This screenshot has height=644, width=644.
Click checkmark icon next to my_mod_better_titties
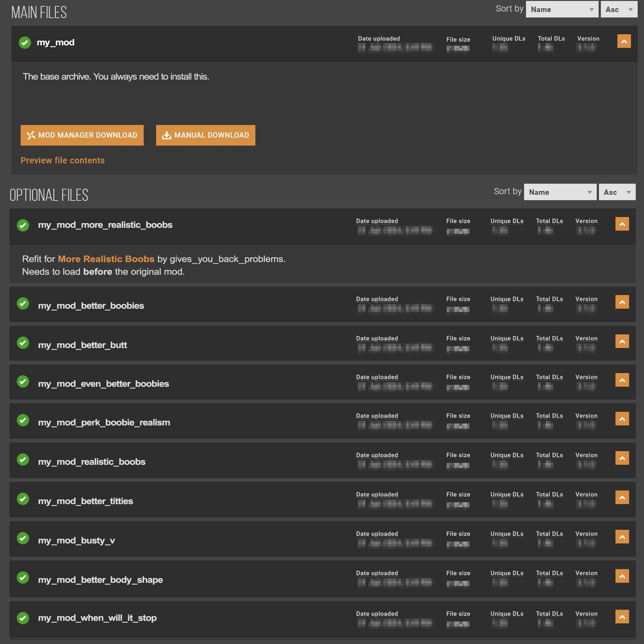tap(23, 499)
